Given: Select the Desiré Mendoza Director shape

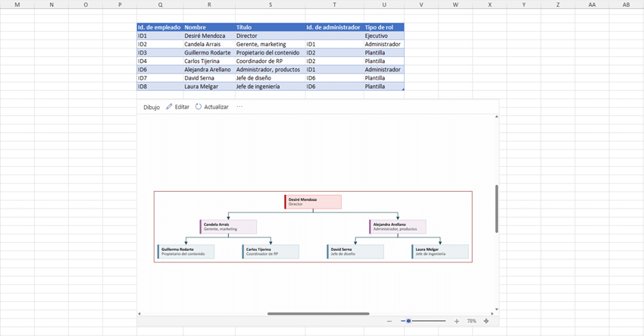Looking at the screenshot, I should (313, 202).
